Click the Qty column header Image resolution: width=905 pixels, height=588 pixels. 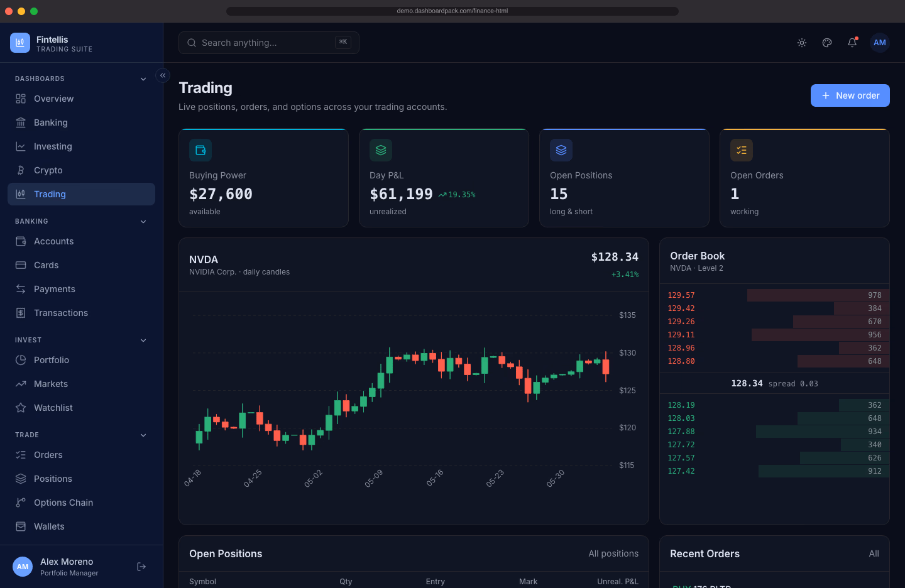click(346, 582)
